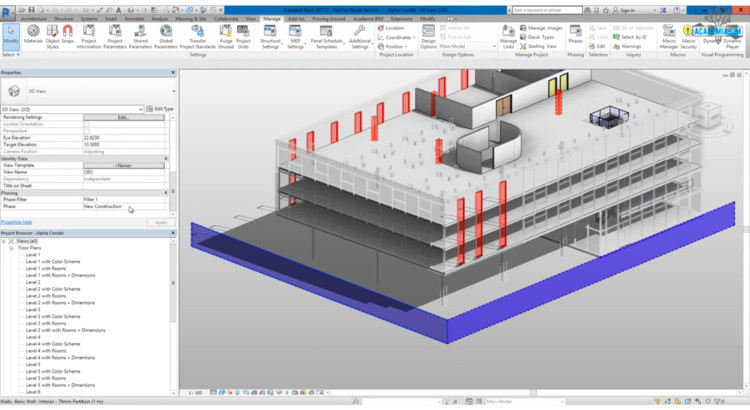This screenshot has width=750, height=410.
Task: Click the Edit Type button
Action: tap(158, 108)
